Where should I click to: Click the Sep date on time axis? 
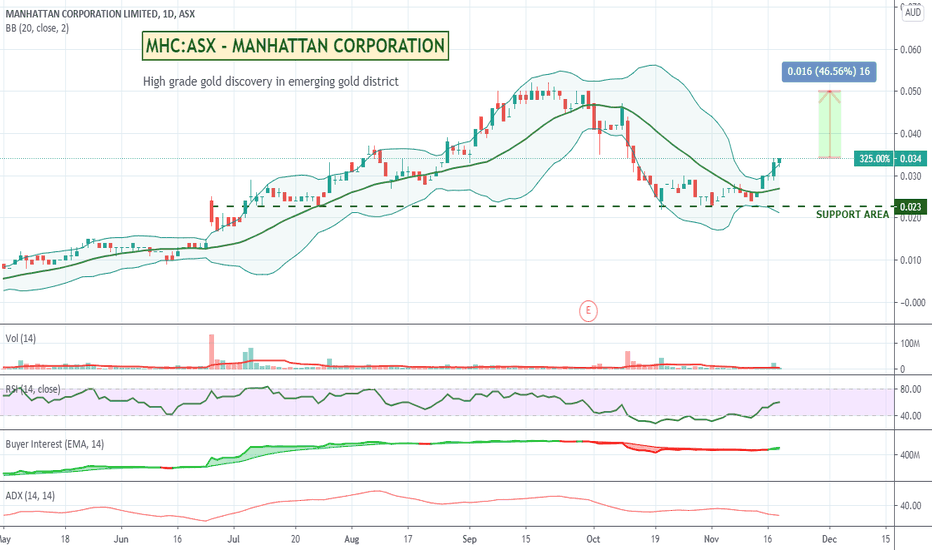pyautogui.click(x=469, y=539)
